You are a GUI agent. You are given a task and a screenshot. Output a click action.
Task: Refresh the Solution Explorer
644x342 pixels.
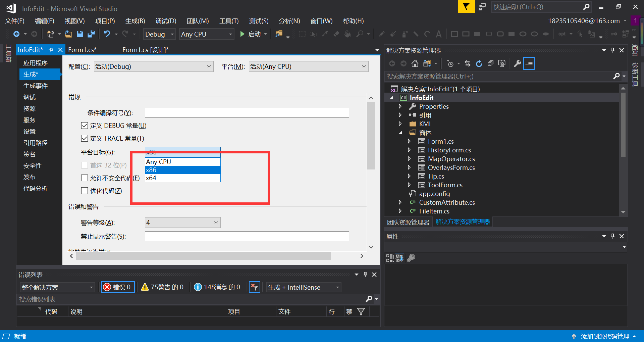479,63
